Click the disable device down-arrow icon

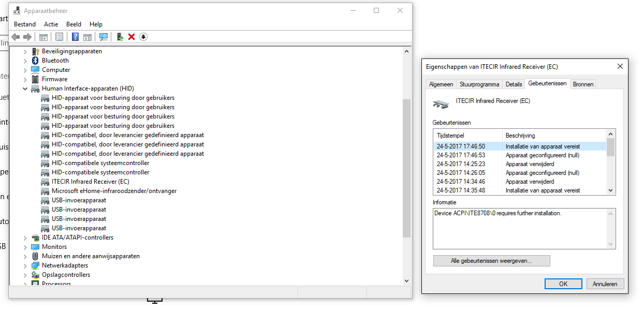point(143,37)
